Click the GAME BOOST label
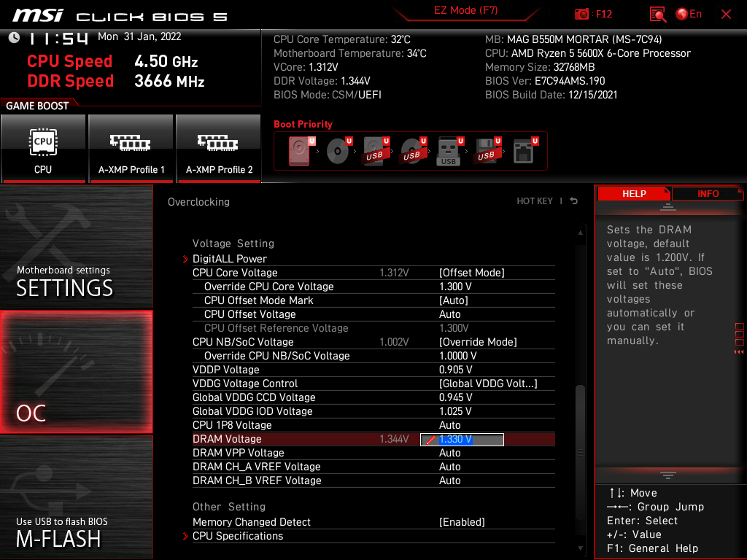Viewport: 747px width, 560px height. (37, 106)
